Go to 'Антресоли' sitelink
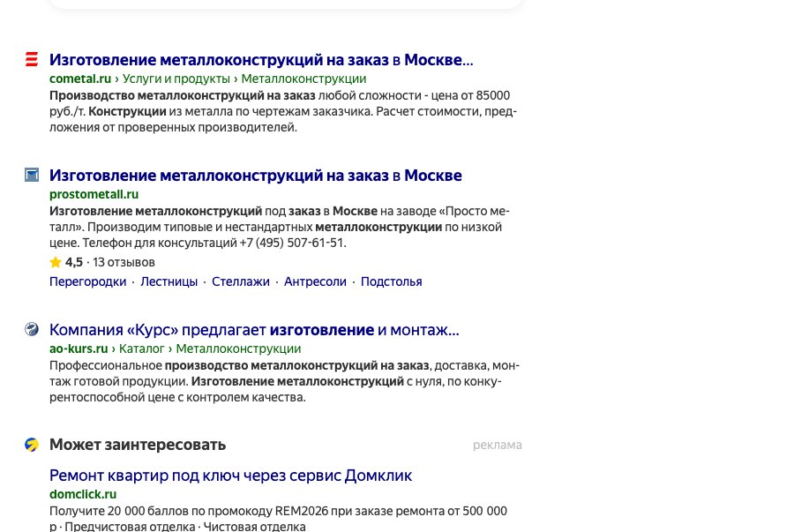 pyautogui.click(x=315, y=281)
